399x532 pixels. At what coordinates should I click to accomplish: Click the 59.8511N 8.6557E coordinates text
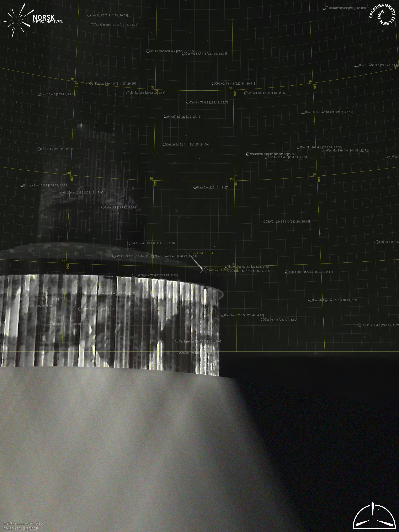coord(21,528)
